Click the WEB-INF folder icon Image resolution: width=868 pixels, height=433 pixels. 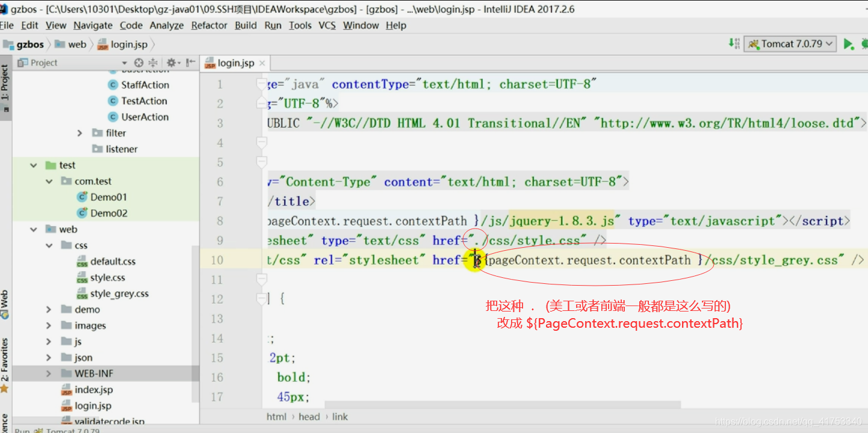(x=66, y=373)
